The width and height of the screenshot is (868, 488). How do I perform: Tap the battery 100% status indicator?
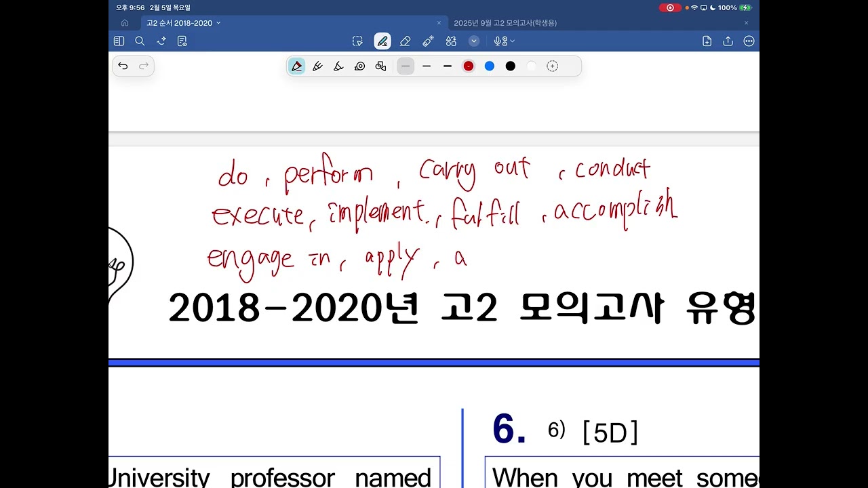tap(734, 7)
